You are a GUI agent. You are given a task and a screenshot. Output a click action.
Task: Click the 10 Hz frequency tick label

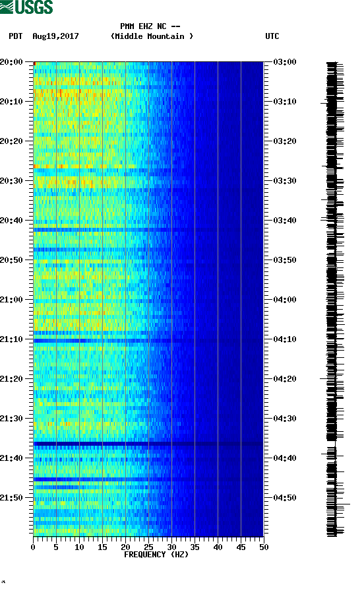79,547
